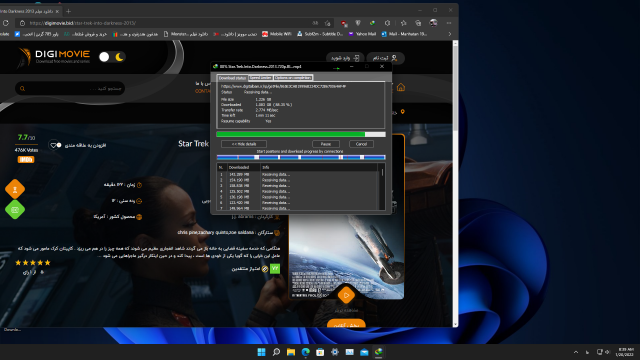The image size is (640, 360).
Task: Click the orange diamond user sidebar icon
Action: [15, 189]
